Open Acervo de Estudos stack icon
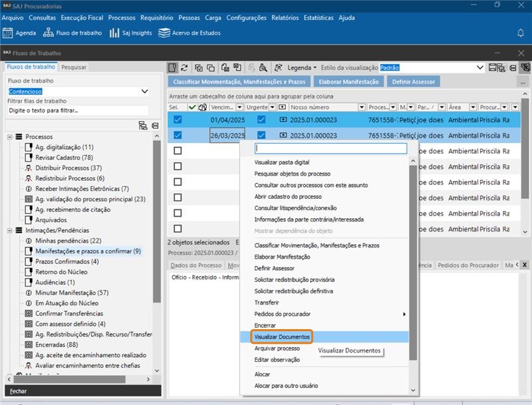This screenshot has width=532, height=405. (x=164, y=33)
